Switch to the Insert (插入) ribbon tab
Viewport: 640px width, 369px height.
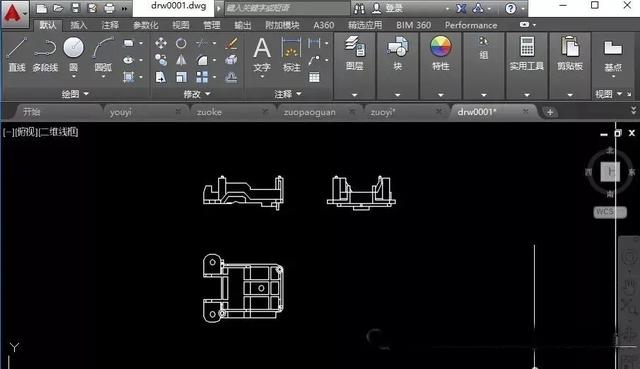(x=79, y=25)
